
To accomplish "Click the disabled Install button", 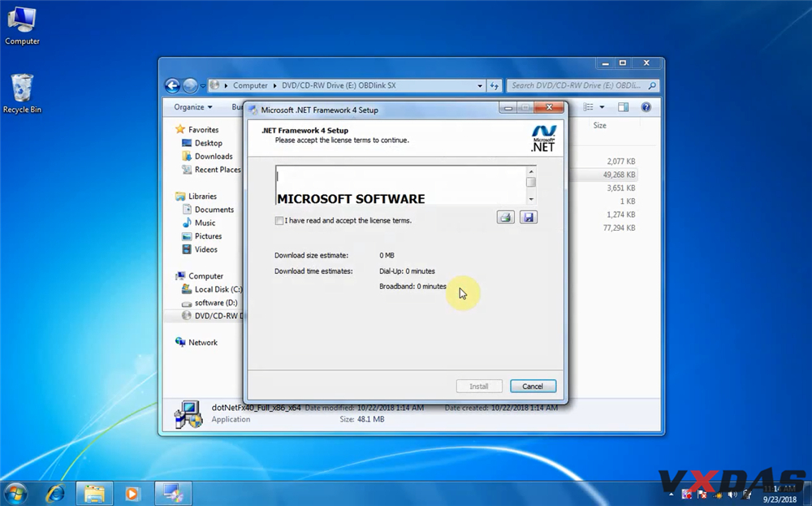I will click(x=479, y=387).
